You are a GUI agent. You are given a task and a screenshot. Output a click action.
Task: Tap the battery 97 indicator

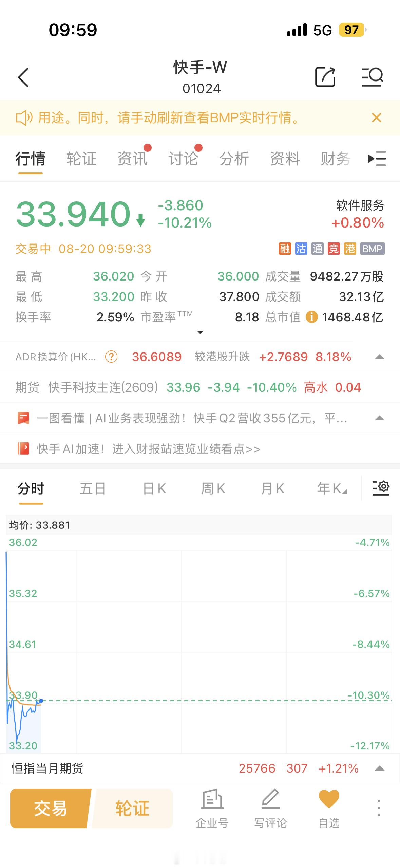point(352,30)
